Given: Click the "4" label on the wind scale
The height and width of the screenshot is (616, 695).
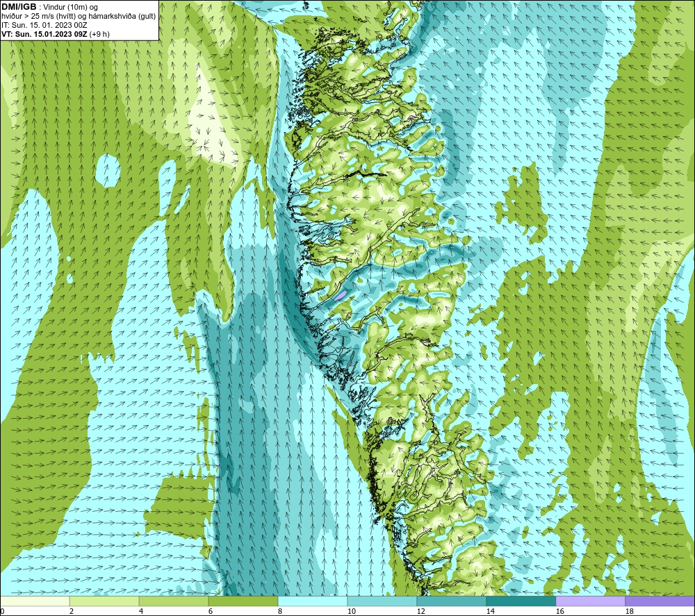Looking at the screenshot, I should tap(141, 612).
